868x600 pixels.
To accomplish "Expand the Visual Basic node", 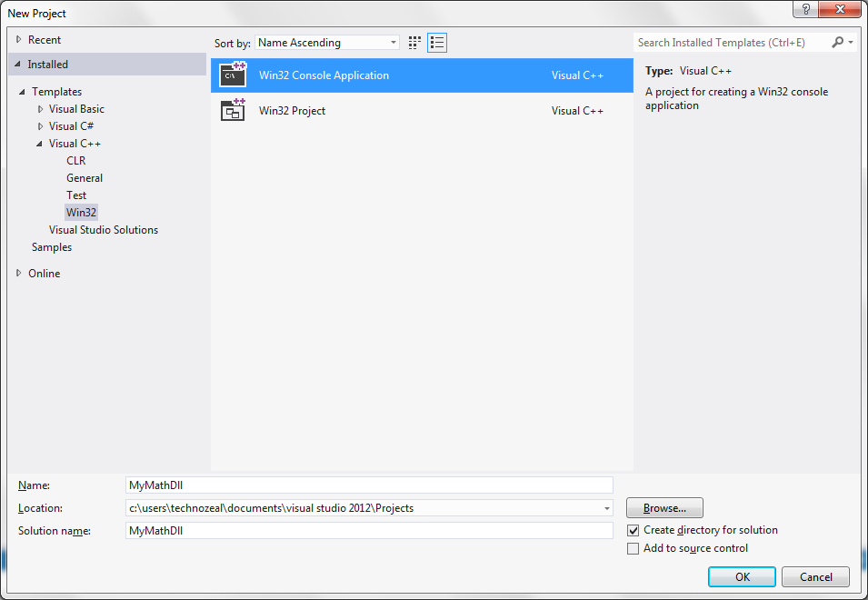I will click(40, 109).
